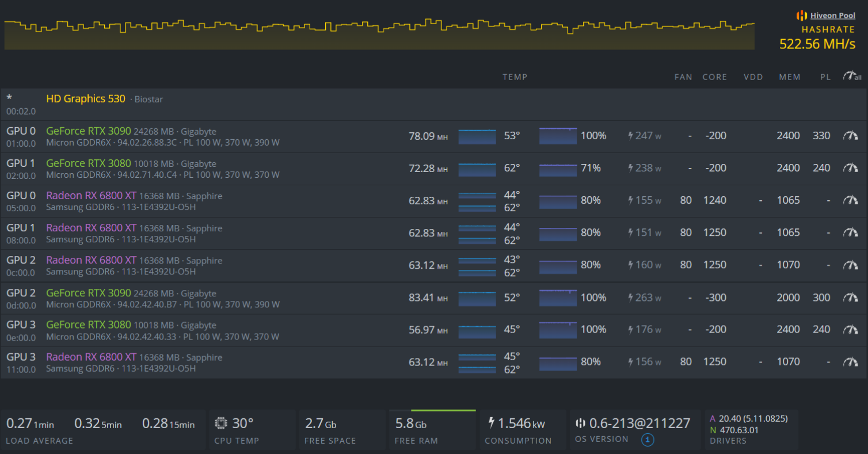Screen dimensions: 868x454
Task: Click the 78.09 MH hashrate value
Action: 428,136
